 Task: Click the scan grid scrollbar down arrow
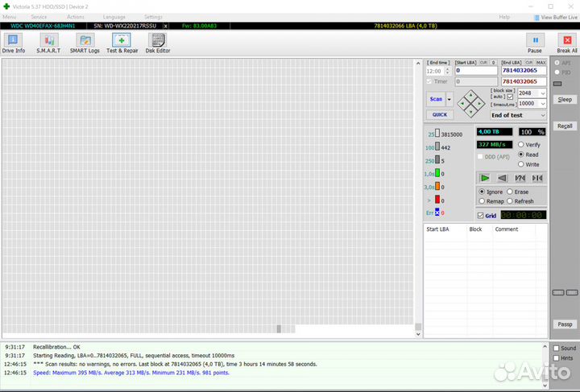418,334
